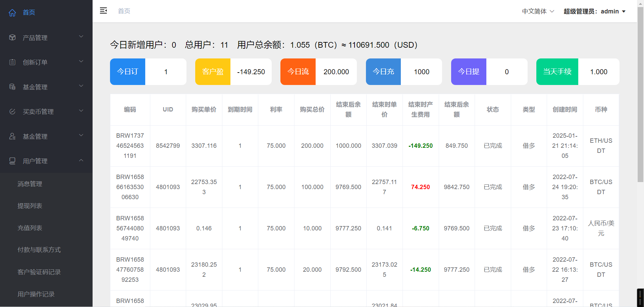Expand the 产品管理 menu chevron

pos(81,37)
